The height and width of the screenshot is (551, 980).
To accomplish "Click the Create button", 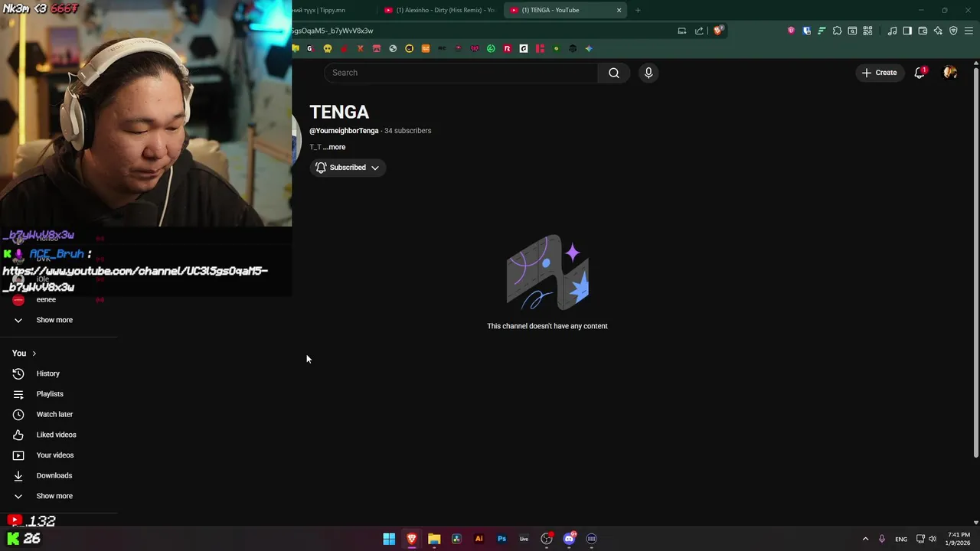I will tap(879, 73).
